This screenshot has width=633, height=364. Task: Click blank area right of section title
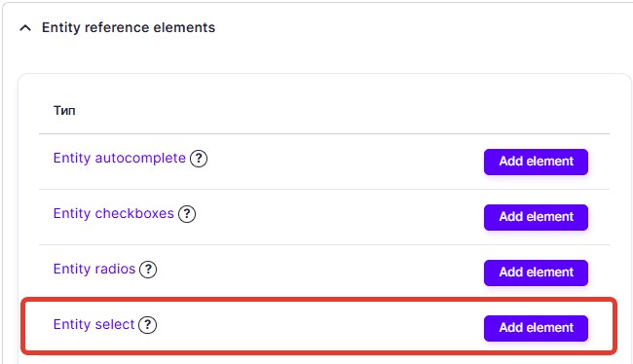click(404, 27)
